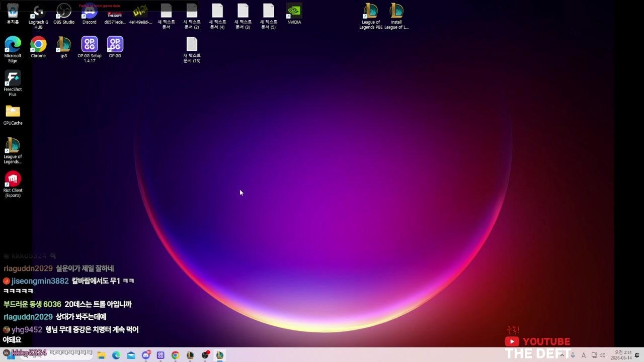Select the 새 텍스트 문서 (2) file

point(192,17)
